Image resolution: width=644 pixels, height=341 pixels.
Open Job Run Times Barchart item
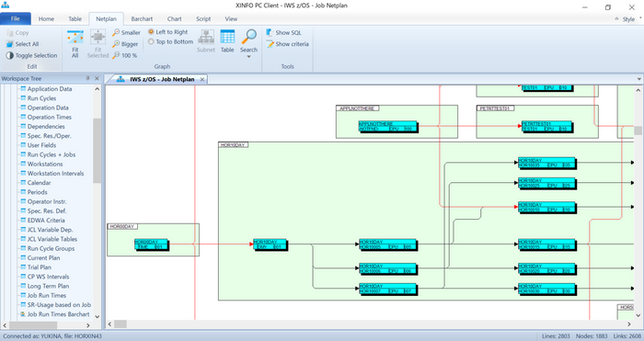58,314
